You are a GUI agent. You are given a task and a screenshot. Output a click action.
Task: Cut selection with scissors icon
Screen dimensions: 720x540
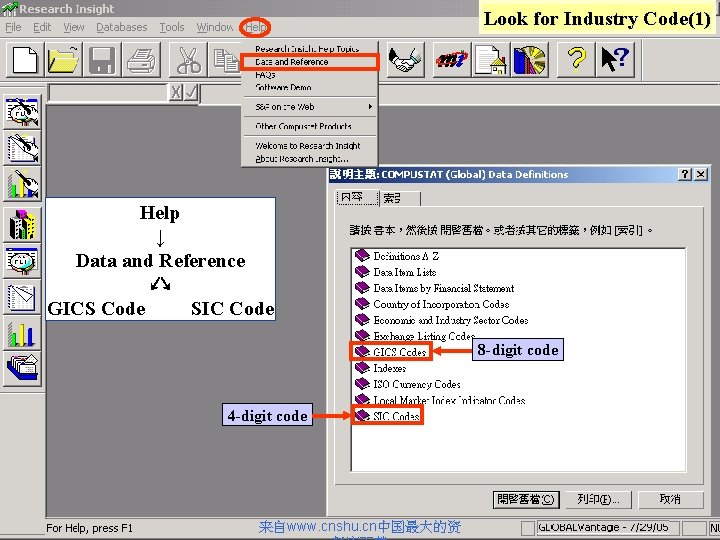point(188,60)
